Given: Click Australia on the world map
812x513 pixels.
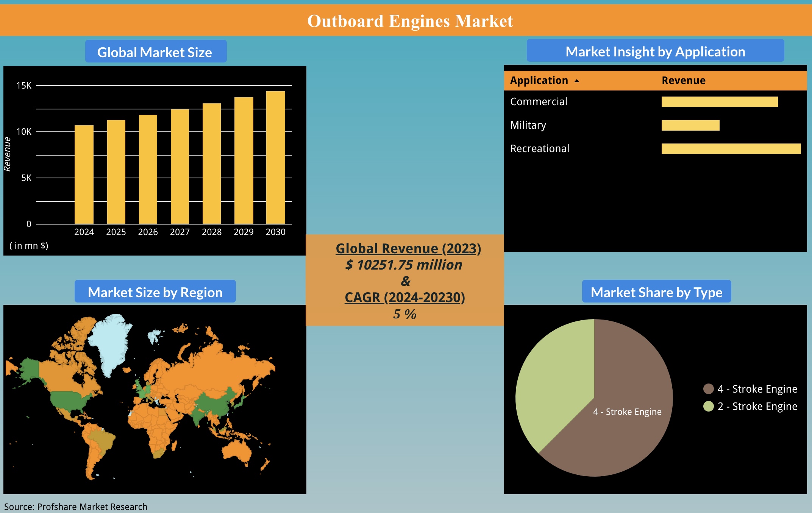Looking at the screenshot, I should pos(237,451).
